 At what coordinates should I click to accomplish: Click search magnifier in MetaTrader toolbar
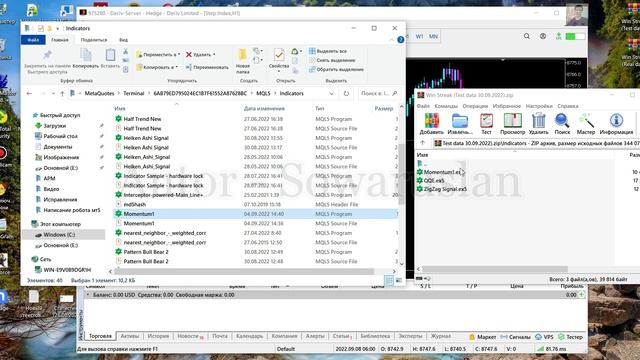point(527,36)
